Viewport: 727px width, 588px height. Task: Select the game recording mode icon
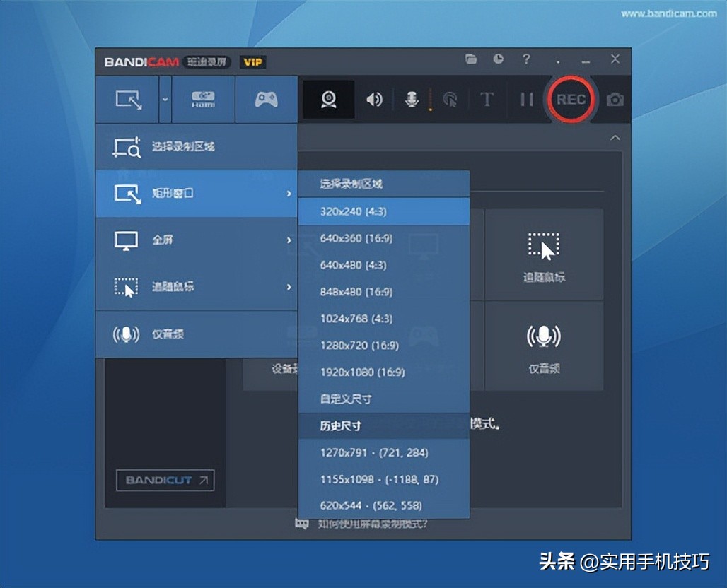click(x=265, y=99)
